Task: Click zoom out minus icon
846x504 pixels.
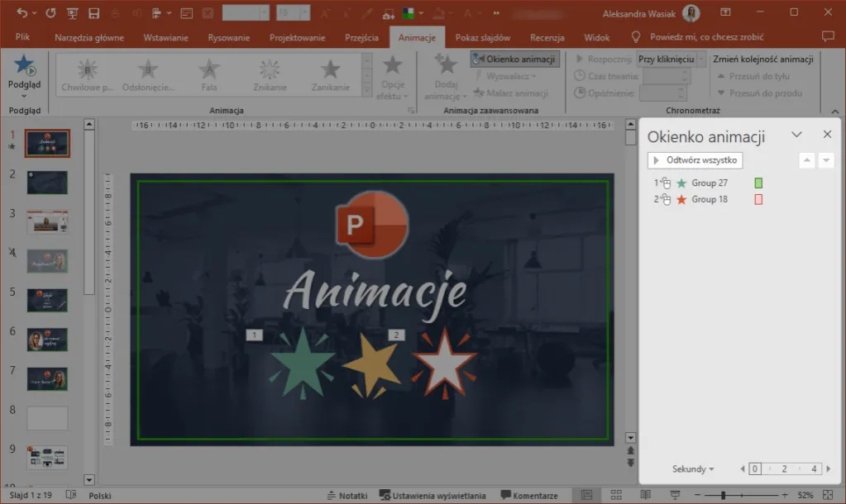Action: pyautogui.click(x=698, y=495)
